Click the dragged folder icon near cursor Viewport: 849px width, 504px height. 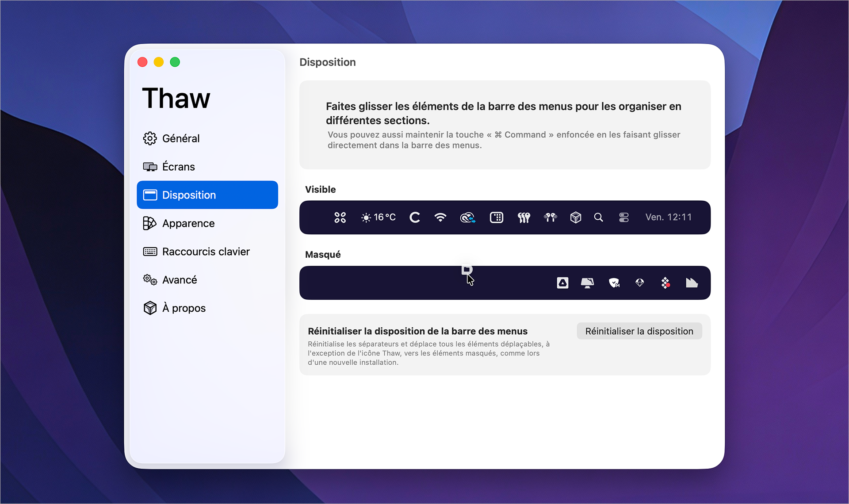point(467,269)
